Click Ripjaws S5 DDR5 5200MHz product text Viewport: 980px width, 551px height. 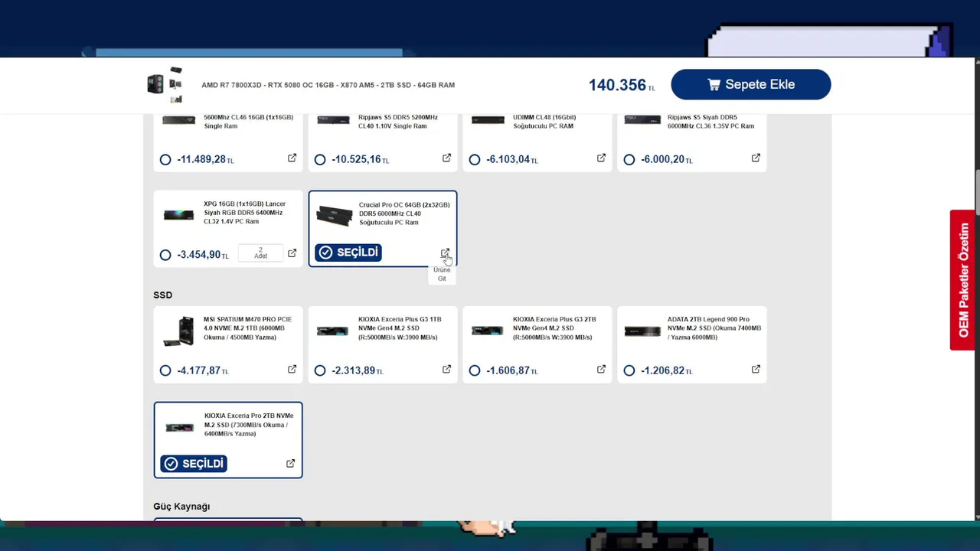click(398, 122)
